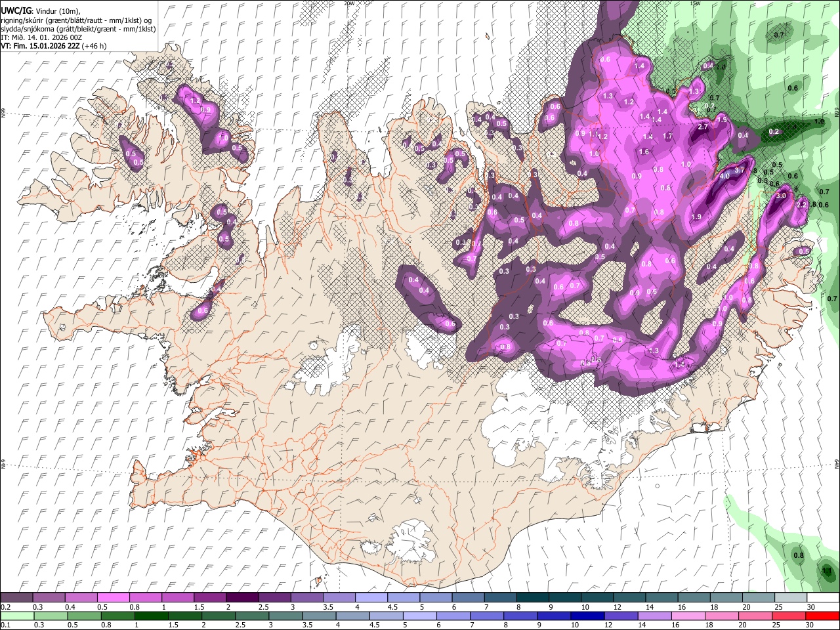Select the lavender swatch between 14 and 16 on the green scale
The width and height of the screenshot is (840, 630).
656,616
